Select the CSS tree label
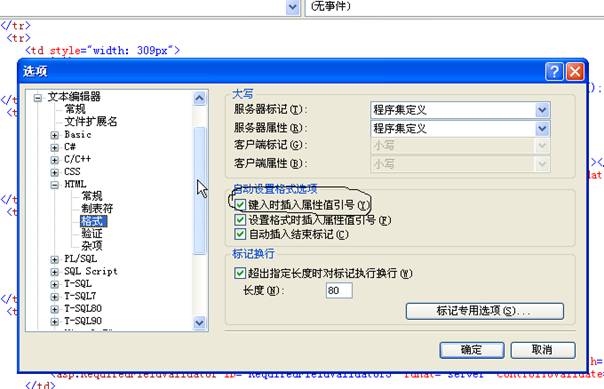The image size is (604, 389). [x=72, y=172]
